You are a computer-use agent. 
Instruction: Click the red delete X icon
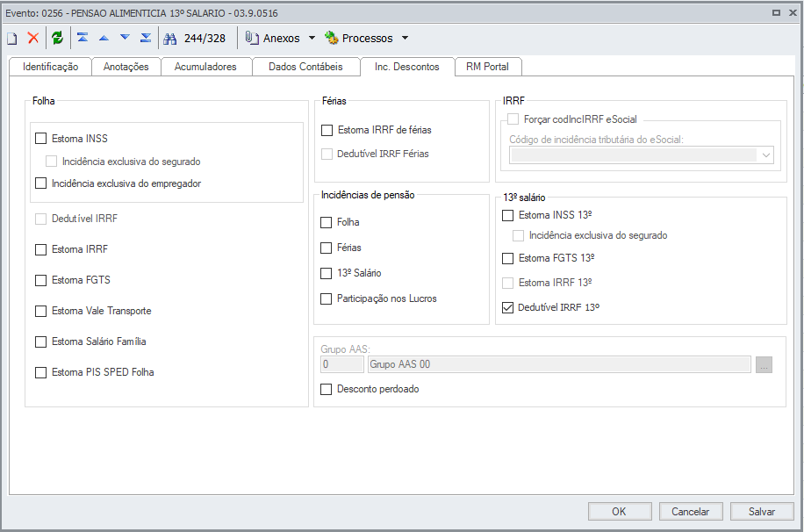[33, 38]
